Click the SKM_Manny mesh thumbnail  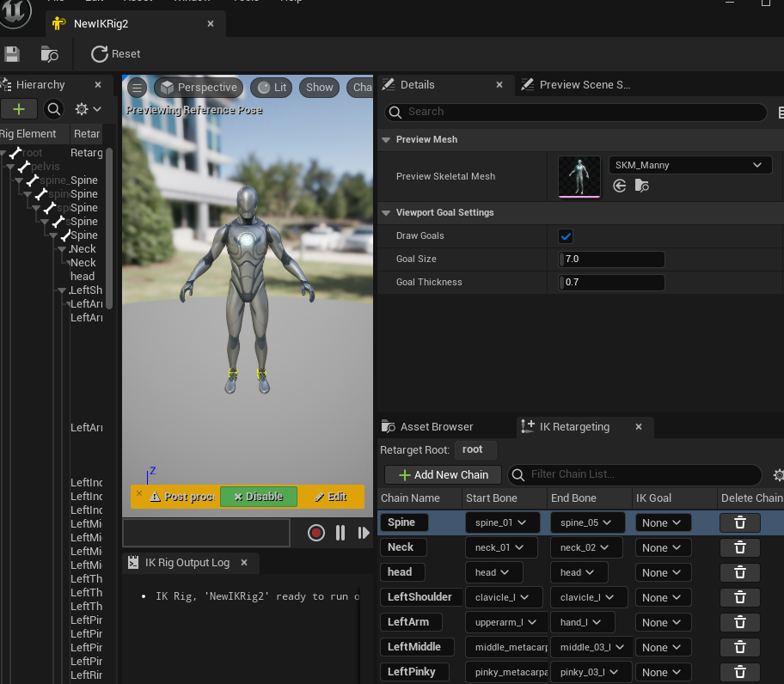click(579, 176)
